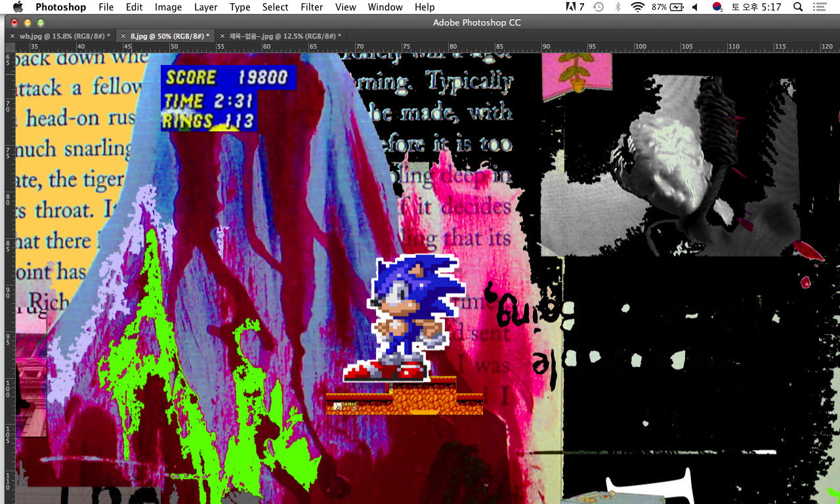Image resolution: width=840 pixels, height=504 pixels.
Task: Open the Help menu
Action: [x=425, y=7]
